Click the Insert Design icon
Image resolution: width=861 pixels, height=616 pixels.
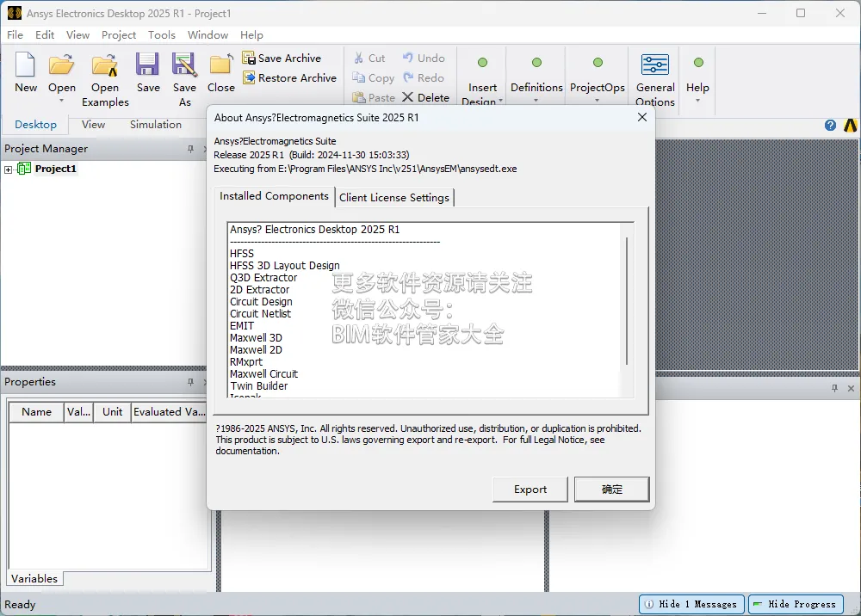coord(482,63)
